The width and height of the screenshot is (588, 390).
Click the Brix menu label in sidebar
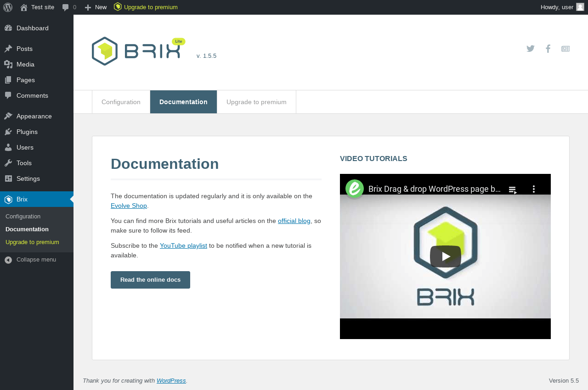pos(22,199)
